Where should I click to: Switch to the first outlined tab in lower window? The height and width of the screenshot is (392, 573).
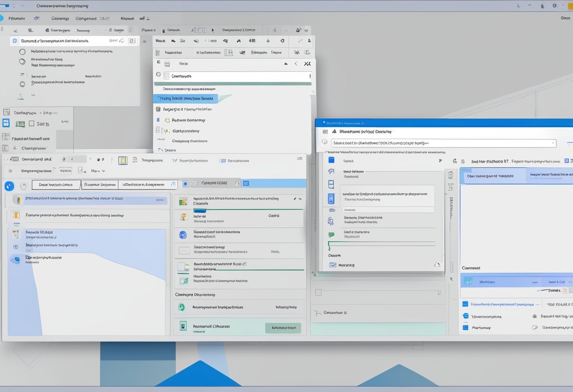57,185
